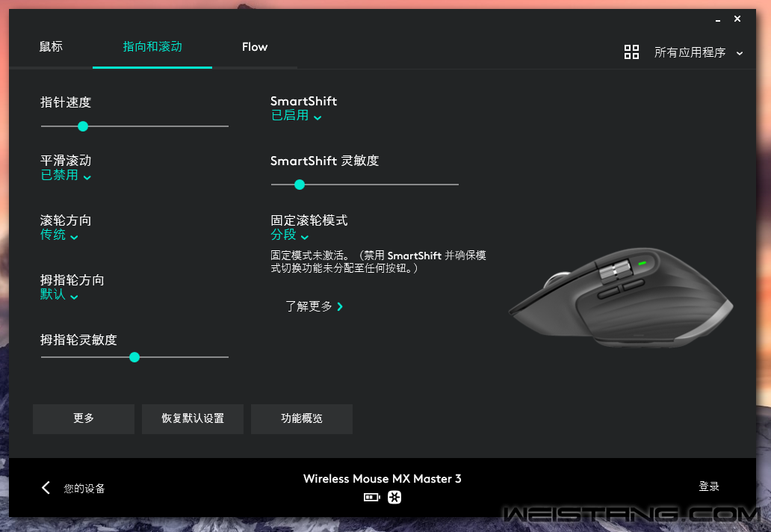Open the 功能概览 overview
This screenshot has height=532, width=771.
[x=302, y=419]
